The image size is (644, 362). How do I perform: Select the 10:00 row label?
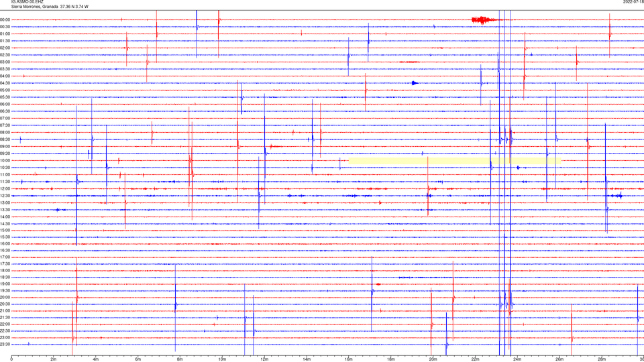[5, 160]
